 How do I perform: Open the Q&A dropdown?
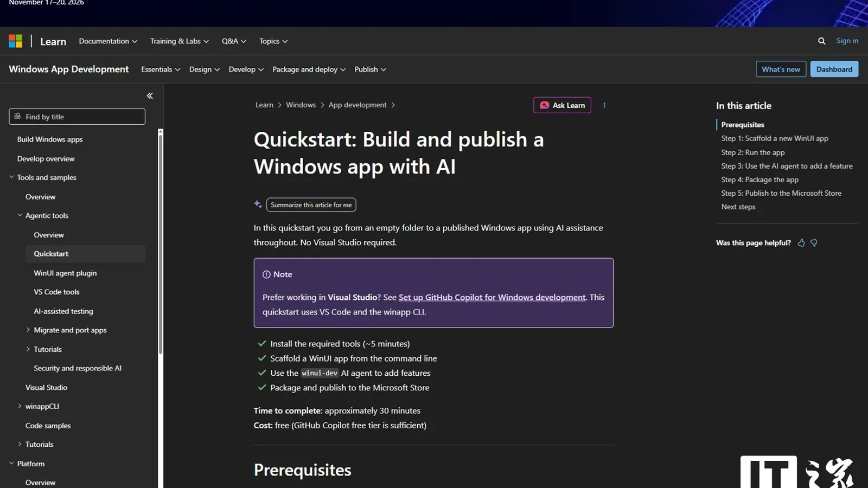234,41
